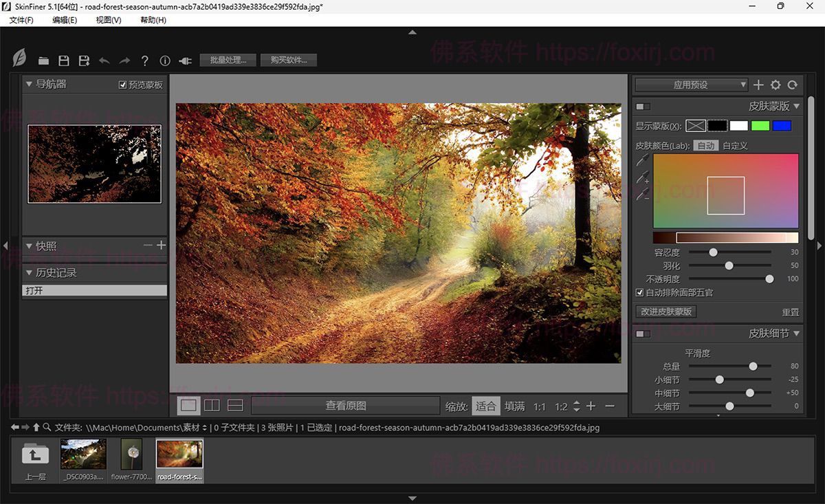Toggle the 预览蒙板 checkbox
Viewport: 825px width, 504px height.
123,85
